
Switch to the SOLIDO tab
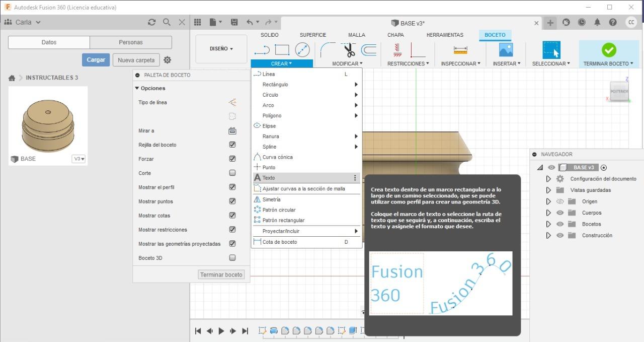pos(270,35)
